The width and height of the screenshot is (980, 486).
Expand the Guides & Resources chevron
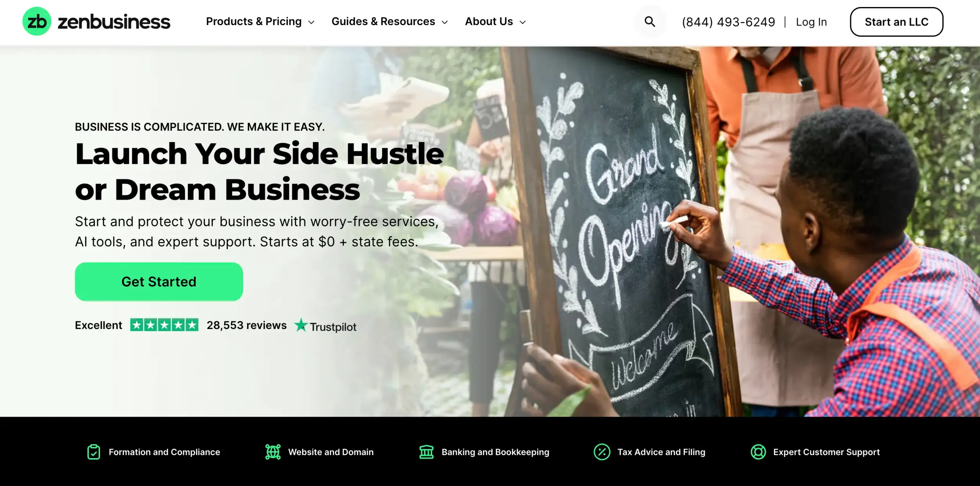(x=445, y=22)
